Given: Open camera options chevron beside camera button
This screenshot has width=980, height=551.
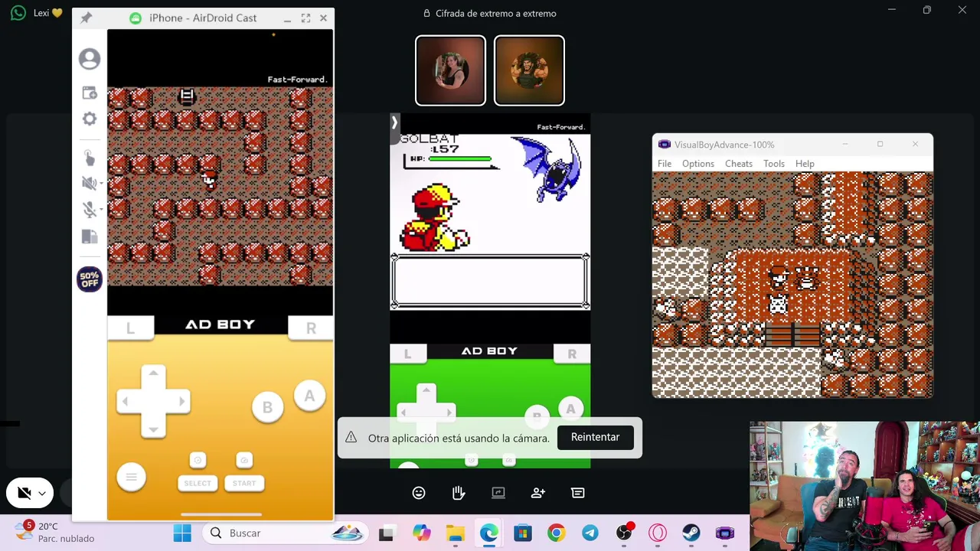Looking at the screenshot, I should pos(42,494).
